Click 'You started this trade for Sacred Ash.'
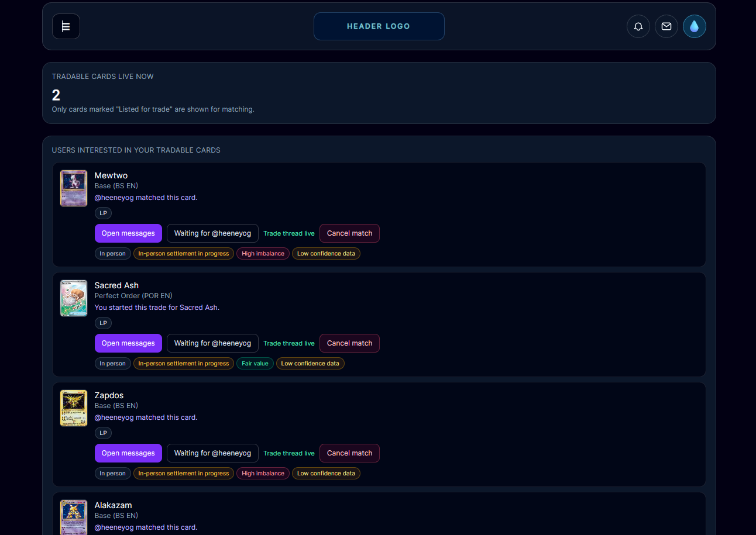 coord(157,308)
